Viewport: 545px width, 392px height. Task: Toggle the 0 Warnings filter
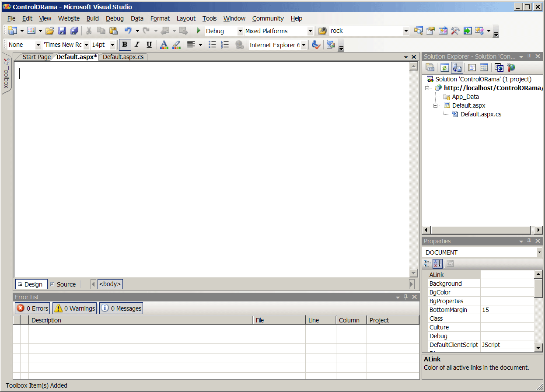pos(75,308)
